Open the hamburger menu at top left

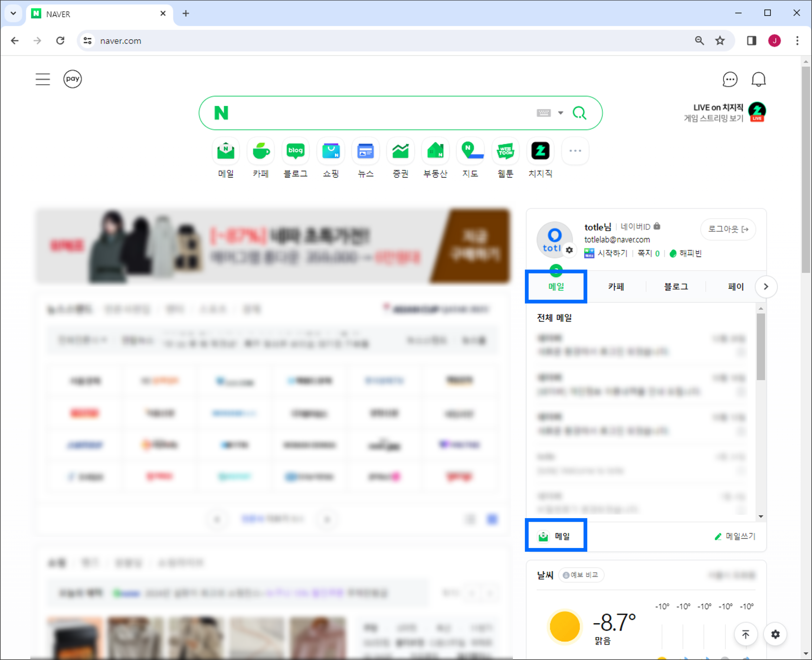coord(42,79)
